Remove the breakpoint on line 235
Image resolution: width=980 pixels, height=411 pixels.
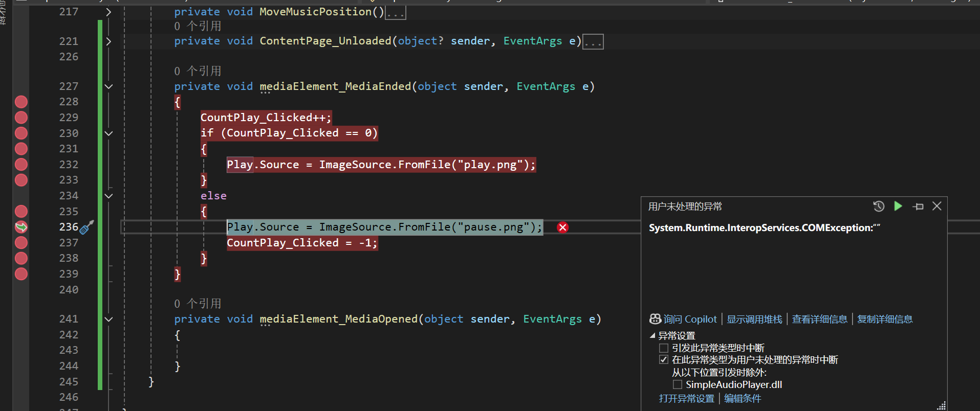click(21, 211)
